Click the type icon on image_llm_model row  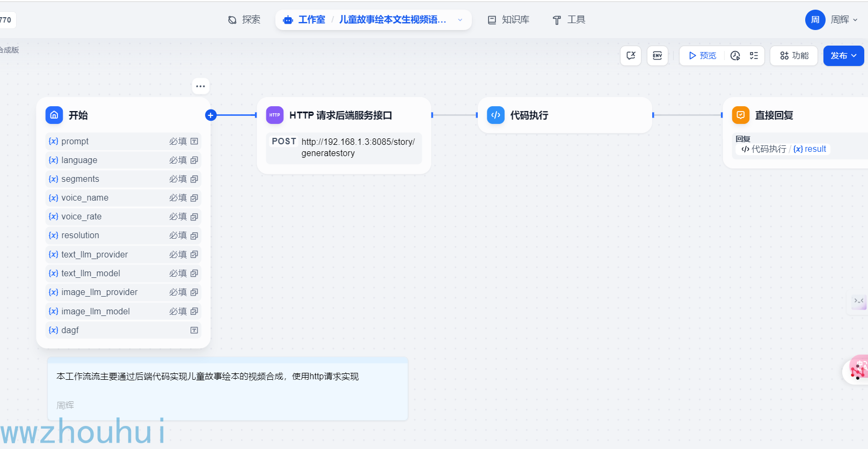coord(194,312)
